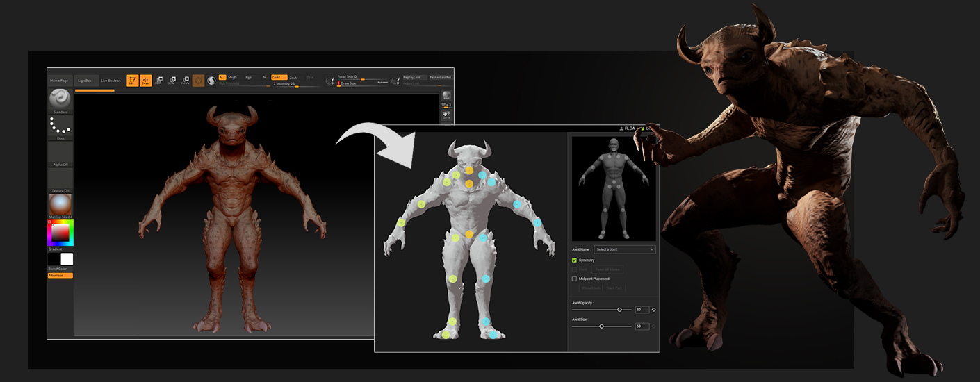The width and height of the screenshot is (980, 382).
Task: Click the Joint Opacity slider handle
Action: 619,310
